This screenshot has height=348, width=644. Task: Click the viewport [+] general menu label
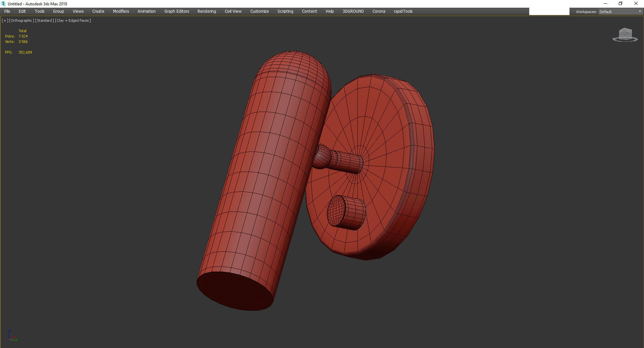pos(5,20)
